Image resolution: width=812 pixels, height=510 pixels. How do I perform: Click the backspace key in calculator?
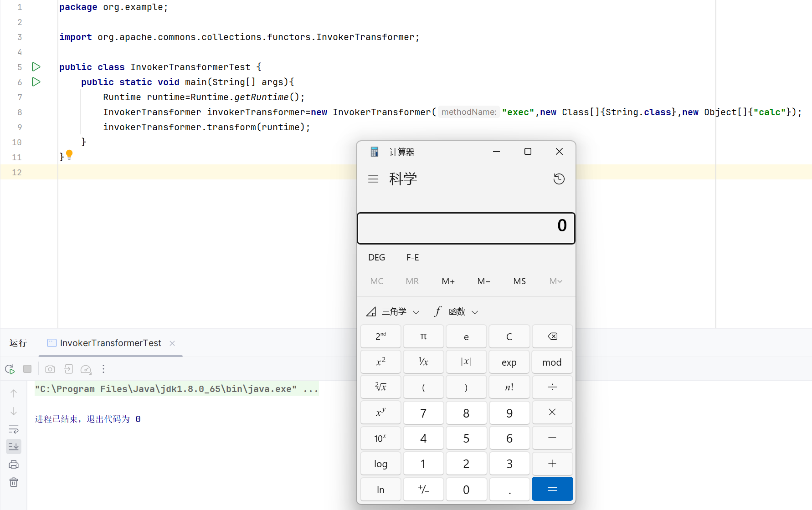[552, 337]
